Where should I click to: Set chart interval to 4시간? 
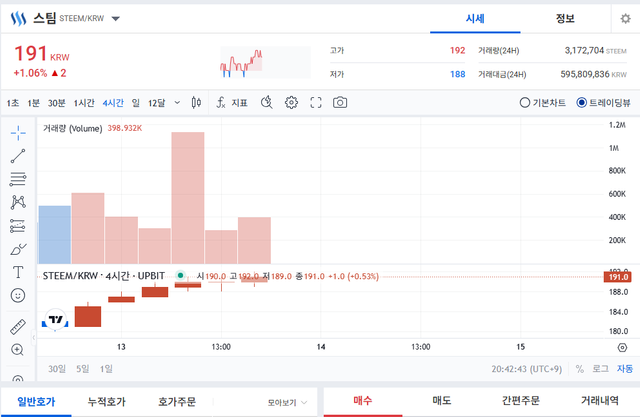(113, 103)
